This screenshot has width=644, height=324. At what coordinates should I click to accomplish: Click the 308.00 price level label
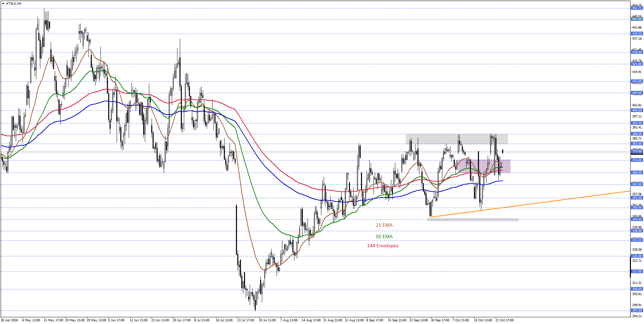[x=637, y=289]
